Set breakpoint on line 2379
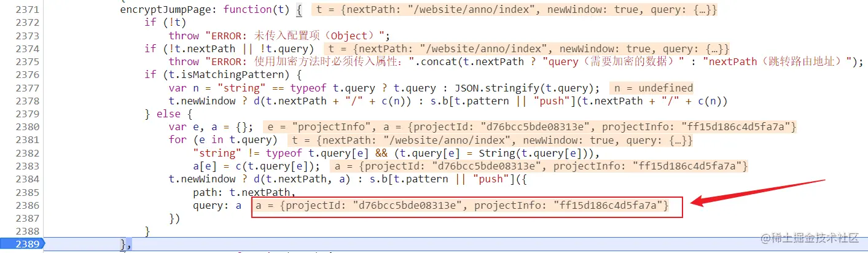Image resolution: width=868 pixels, height=253 pixels. pyautogui.click(x=28, y=114)
